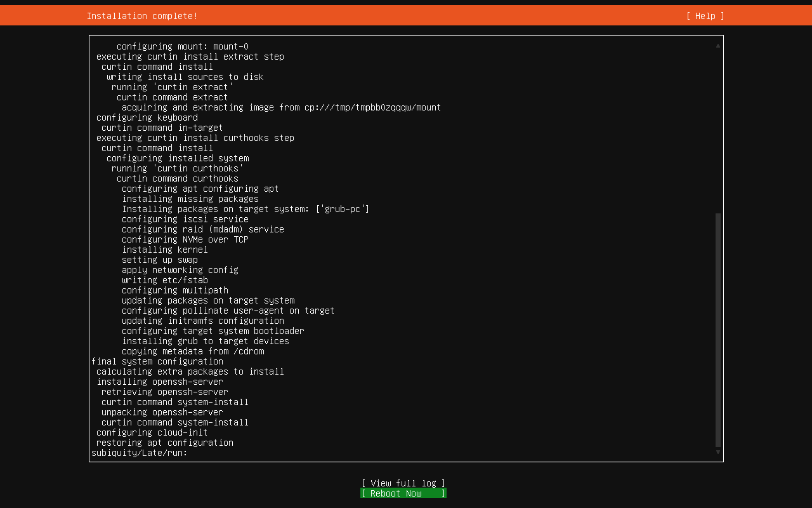Viewport: 812px width, 508px height.
Task: Click the "restoring apt configuration" log line
Action: point(165,443)
